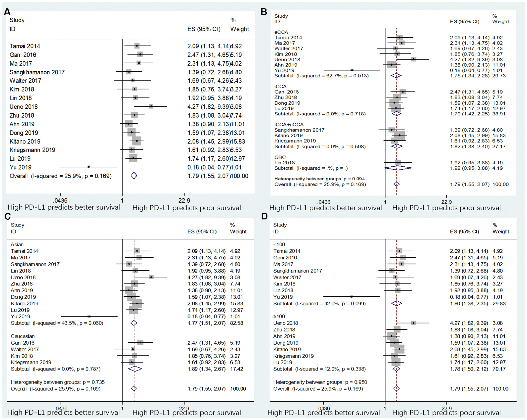Image resolution: width=527 pixels, height=420 pixels.
Task: Click 'Zhu 2018' study name in panel B
Action: (x=285, y=97)
